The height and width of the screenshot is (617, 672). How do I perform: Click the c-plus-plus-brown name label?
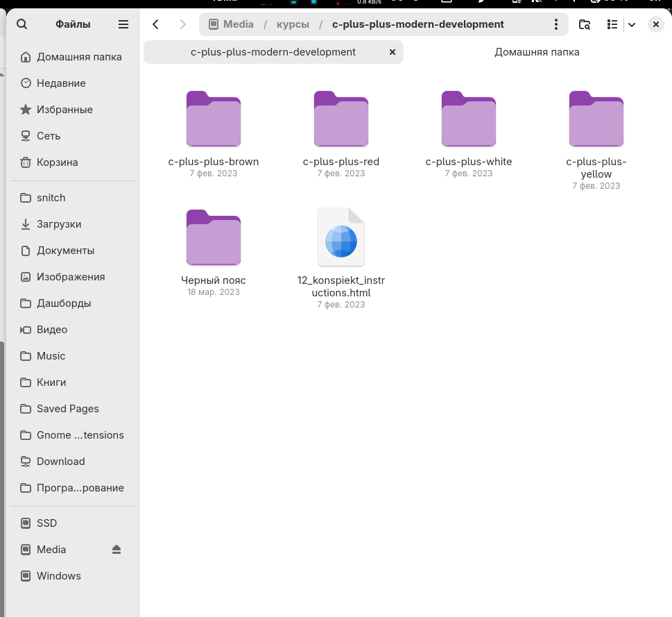coord(214,162)
